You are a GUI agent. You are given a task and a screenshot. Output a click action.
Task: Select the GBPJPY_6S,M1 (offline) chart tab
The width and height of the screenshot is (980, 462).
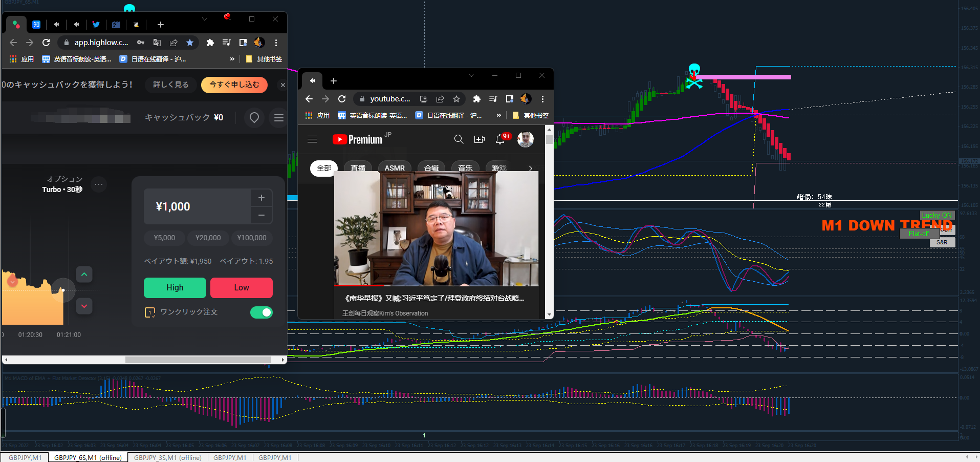[x=88, y=457]
